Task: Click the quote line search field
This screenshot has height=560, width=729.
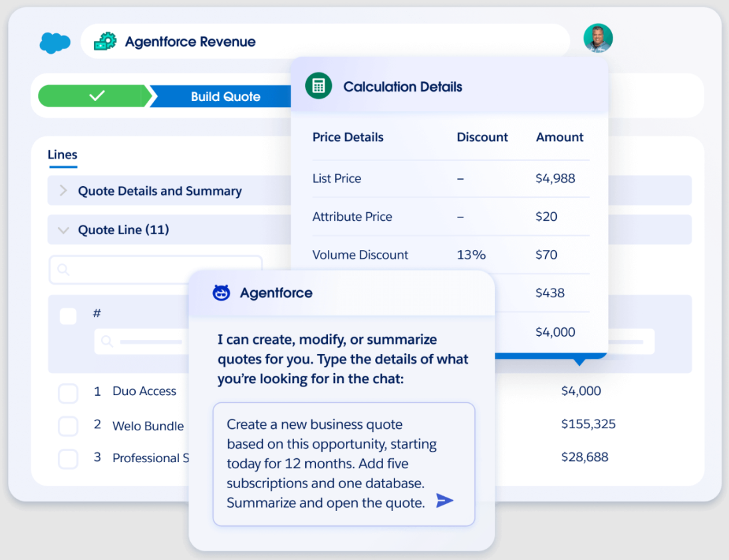Action: [155, 269]
